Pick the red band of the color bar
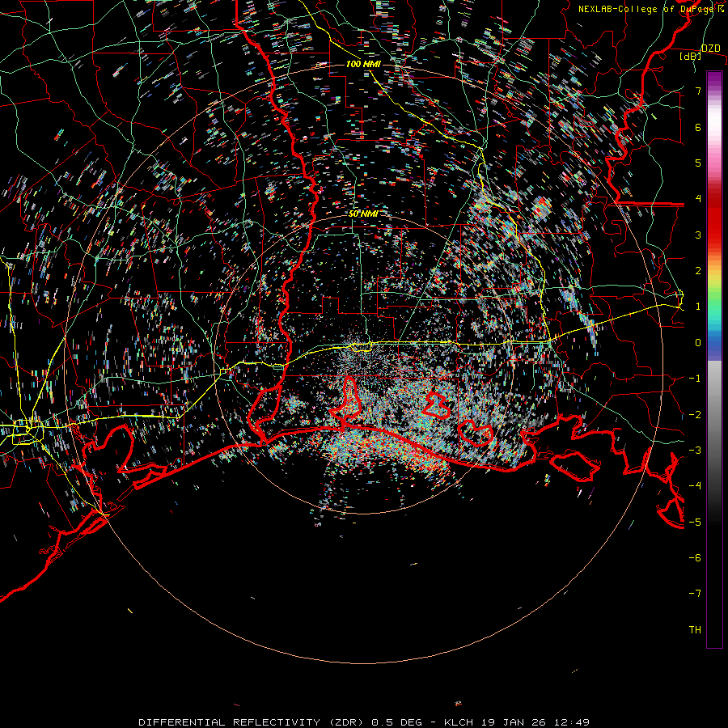This screenshot has width=728, height=728. pos(714,218)
